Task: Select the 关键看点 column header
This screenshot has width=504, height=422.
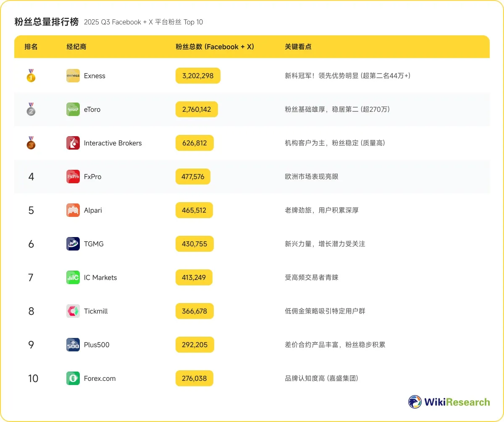Action: pos(298,47)
